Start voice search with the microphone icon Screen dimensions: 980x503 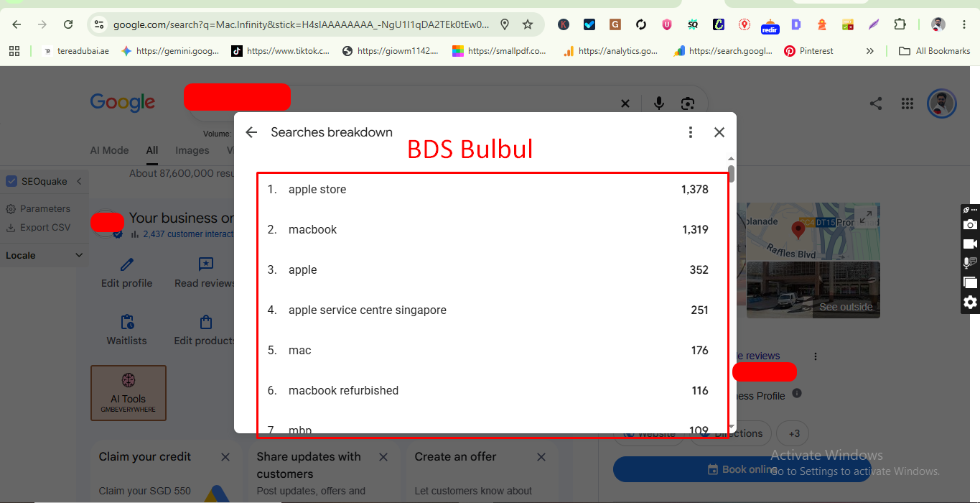(659, 103)
